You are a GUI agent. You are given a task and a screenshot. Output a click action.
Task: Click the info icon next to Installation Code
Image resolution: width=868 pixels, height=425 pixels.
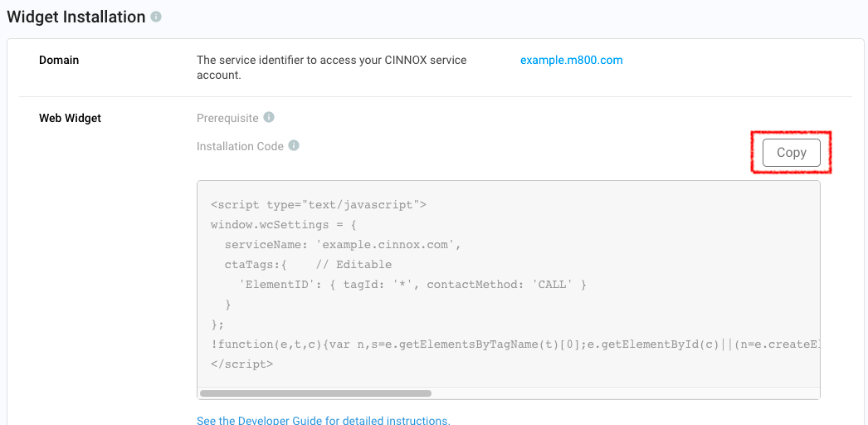pos(294,145)
